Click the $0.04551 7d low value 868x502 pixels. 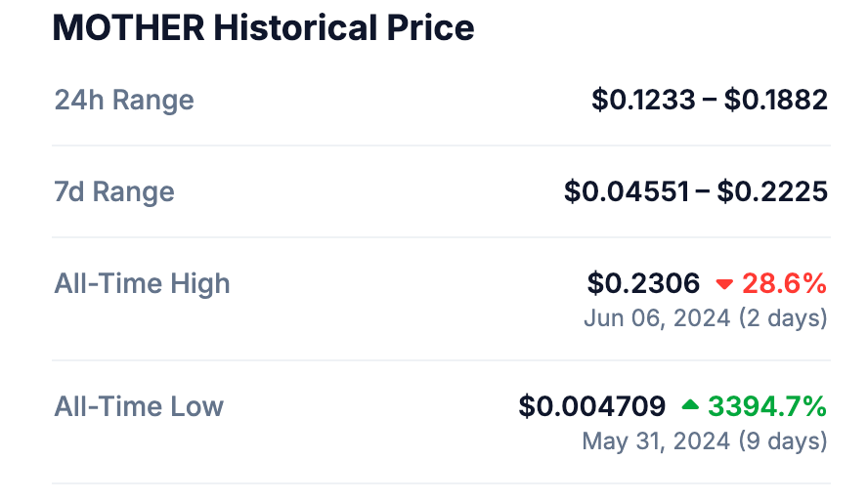[627, 191]
